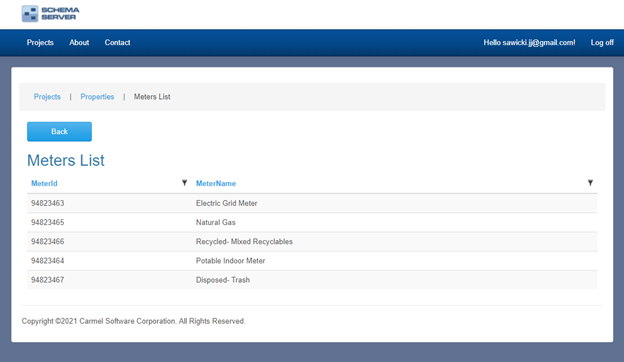
Task: Open the Contact page
Action: (x=117, y=43)
